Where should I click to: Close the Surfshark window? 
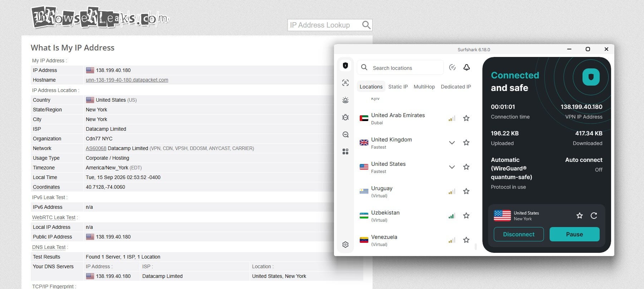(x=606, y=49)
